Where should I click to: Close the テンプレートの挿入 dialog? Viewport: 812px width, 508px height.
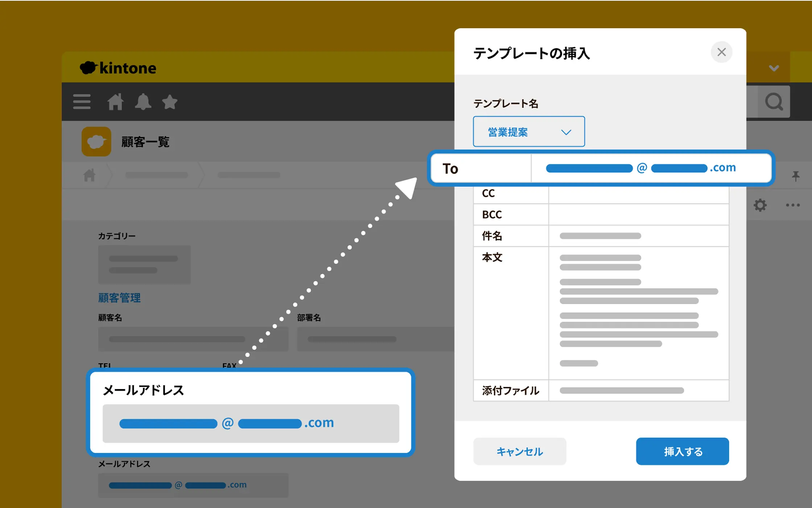(721, 52)
